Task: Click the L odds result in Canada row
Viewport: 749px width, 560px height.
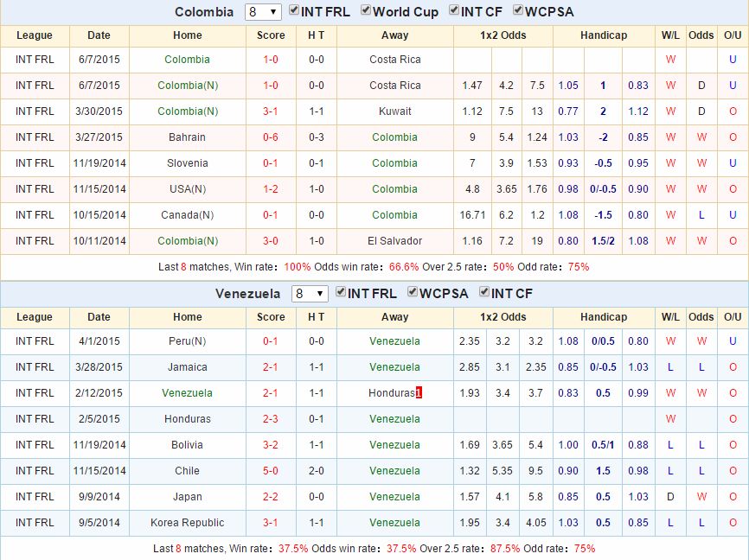Action: point(701,215)
